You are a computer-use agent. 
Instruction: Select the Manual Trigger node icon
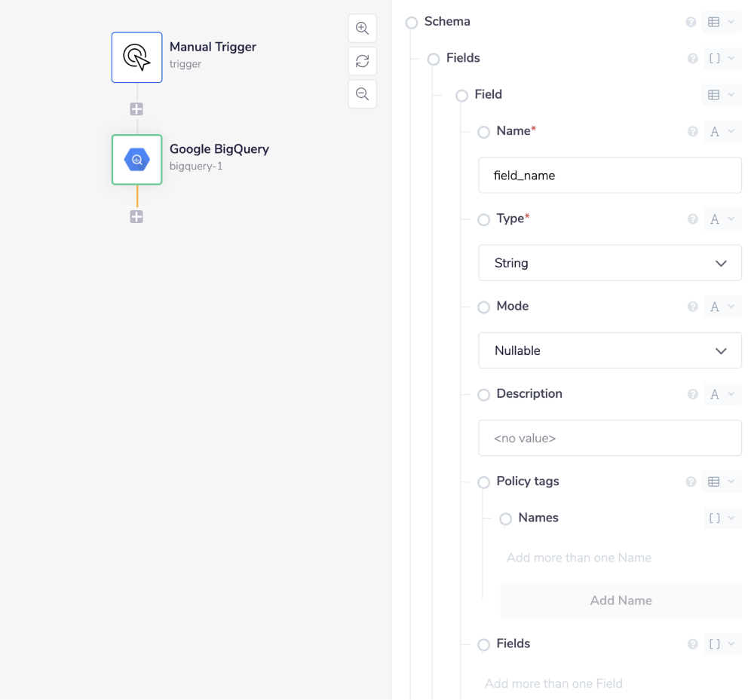click(136, 57)
